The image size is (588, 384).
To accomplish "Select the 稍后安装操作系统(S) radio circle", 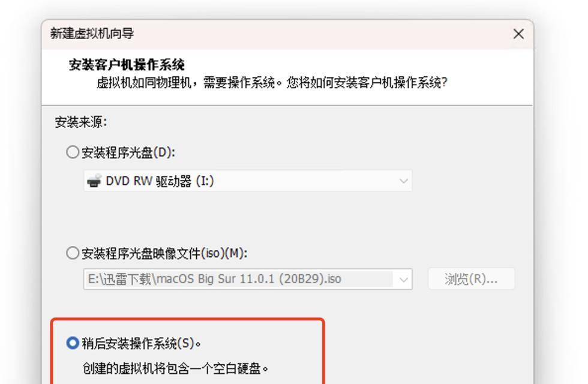I will [x=73, y=343].
